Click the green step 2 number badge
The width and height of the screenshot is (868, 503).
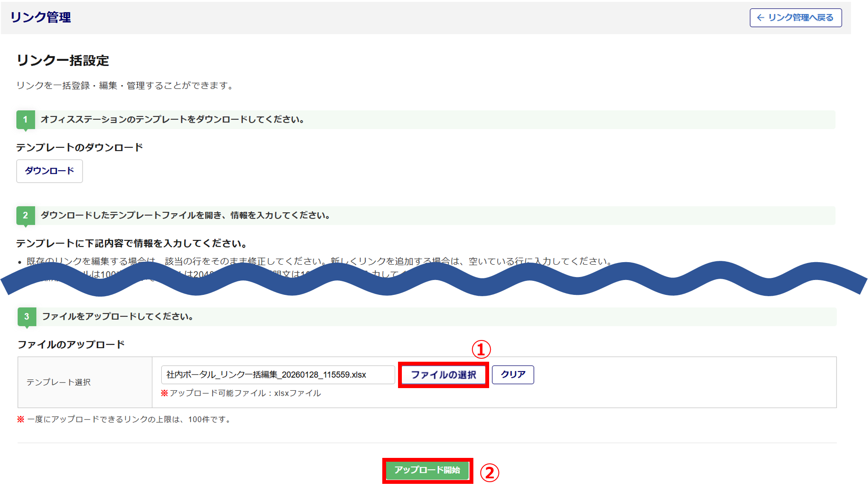tap(26, 215)
